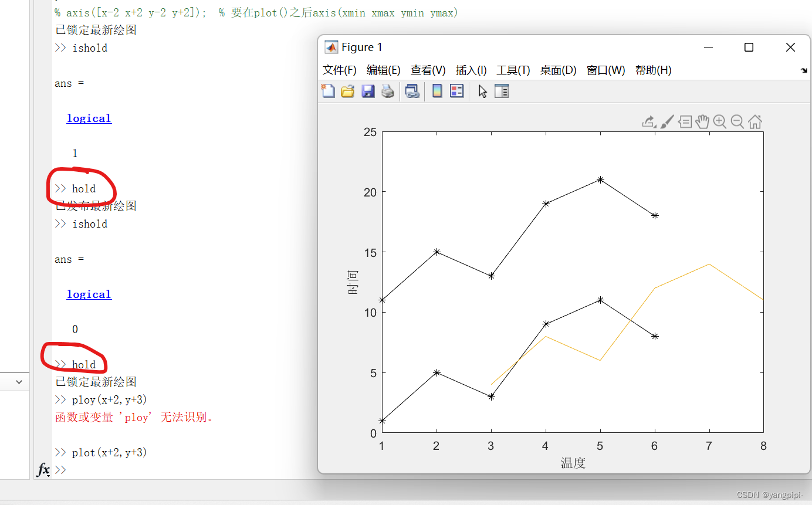Open the Property Inspector icon
Screen dimensions: 812x505
pyautogui.click(x=502, y=91)
